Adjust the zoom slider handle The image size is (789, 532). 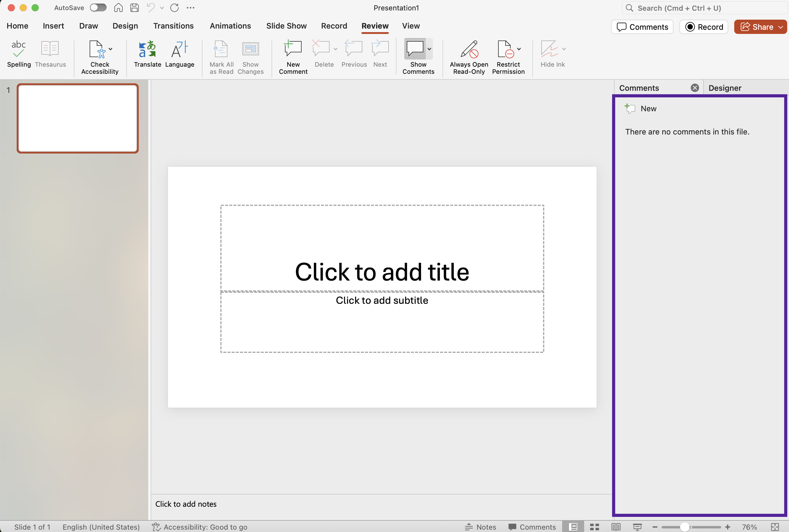pos(684,527)
